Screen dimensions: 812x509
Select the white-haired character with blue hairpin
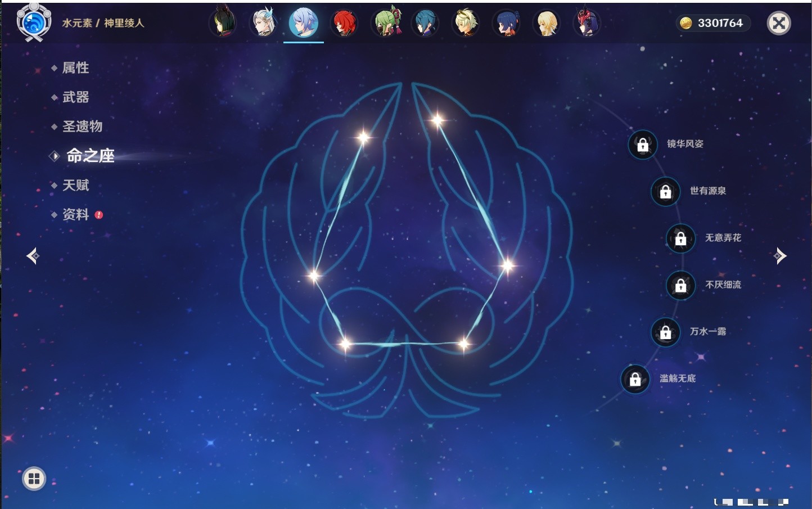(x=263, y=23)
